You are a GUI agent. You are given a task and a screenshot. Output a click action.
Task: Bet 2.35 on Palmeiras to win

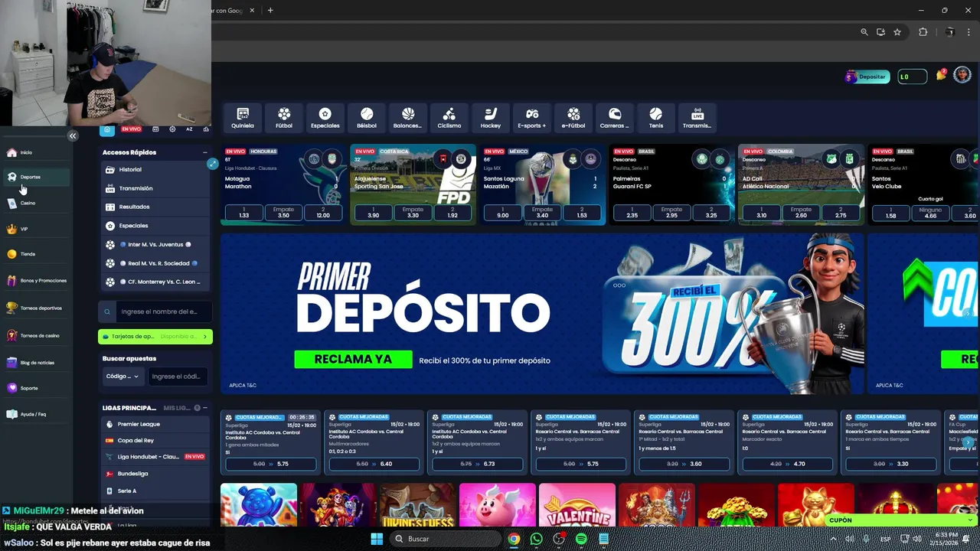coord(632,213)
